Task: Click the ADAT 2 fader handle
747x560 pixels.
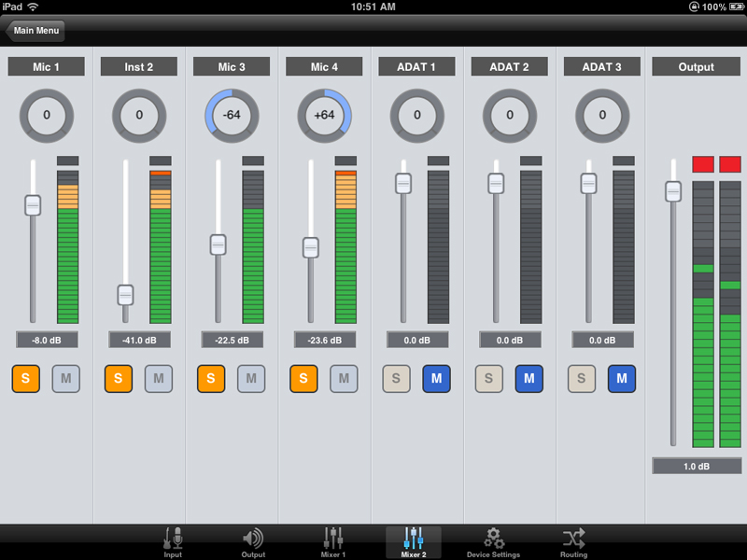Action: pos(496,183)
